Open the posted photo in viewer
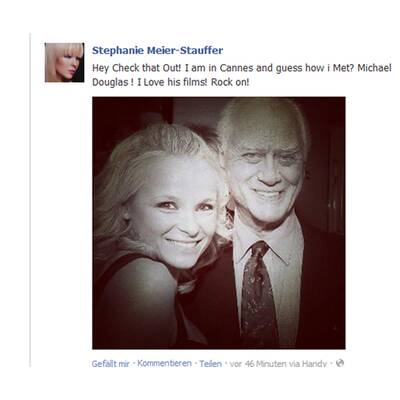This screenshot has height=400, width=400. (219, 223)
